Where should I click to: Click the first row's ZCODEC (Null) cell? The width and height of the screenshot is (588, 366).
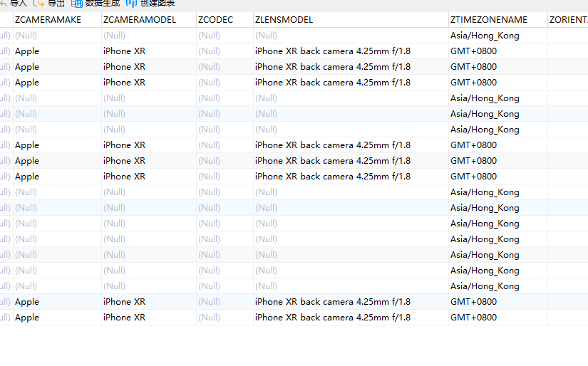[x=225, y=36]
